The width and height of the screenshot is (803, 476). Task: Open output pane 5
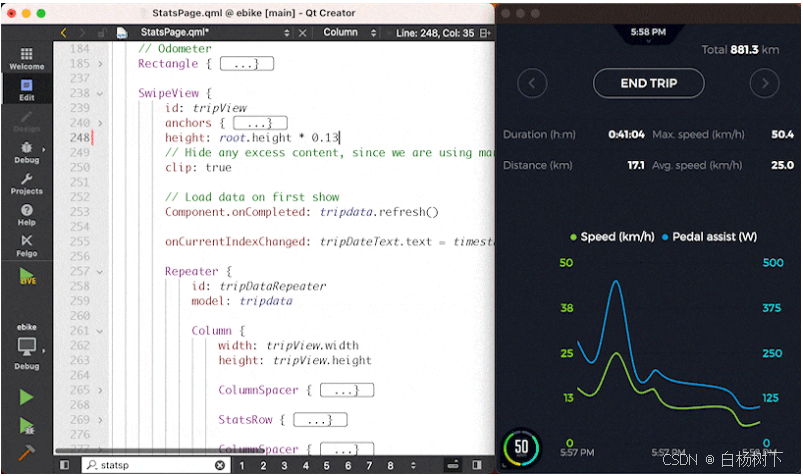point(326,465)
